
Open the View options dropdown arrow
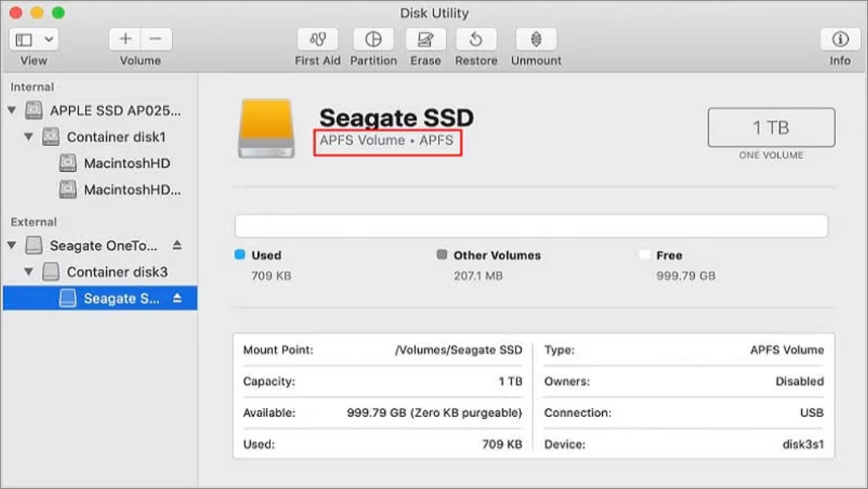coord(49,39)
